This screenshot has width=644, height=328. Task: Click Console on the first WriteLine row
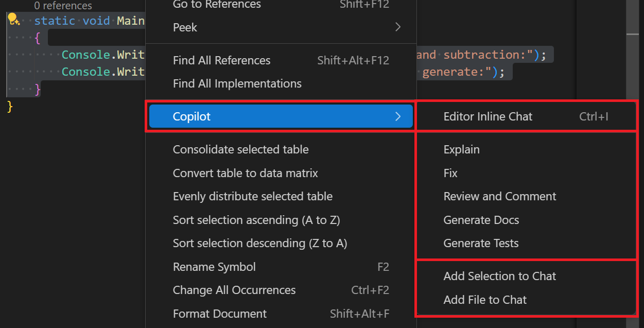[86, 55]
